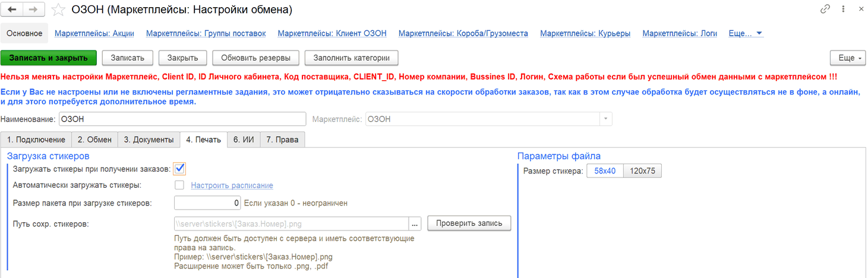This screenshot has width=868, height=278.
Task: Open Маркетплейсы: Клиент ОЗОН link
Action: tap(332, 33)
